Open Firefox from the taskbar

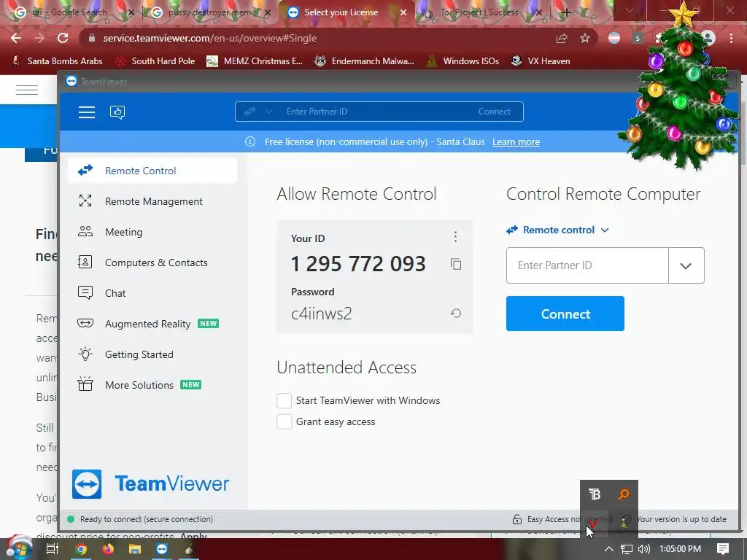[108, 549]
